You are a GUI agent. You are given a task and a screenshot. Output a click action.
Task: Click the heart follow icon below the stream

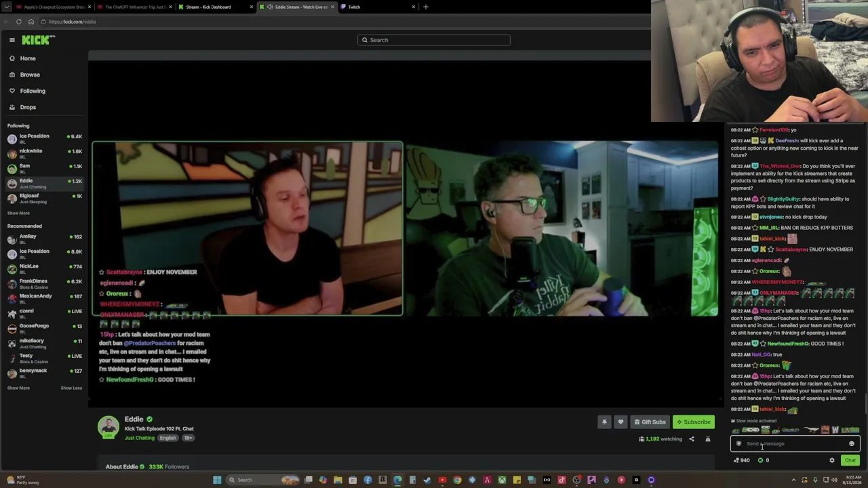pyautogui.click(x=620, y=422)
